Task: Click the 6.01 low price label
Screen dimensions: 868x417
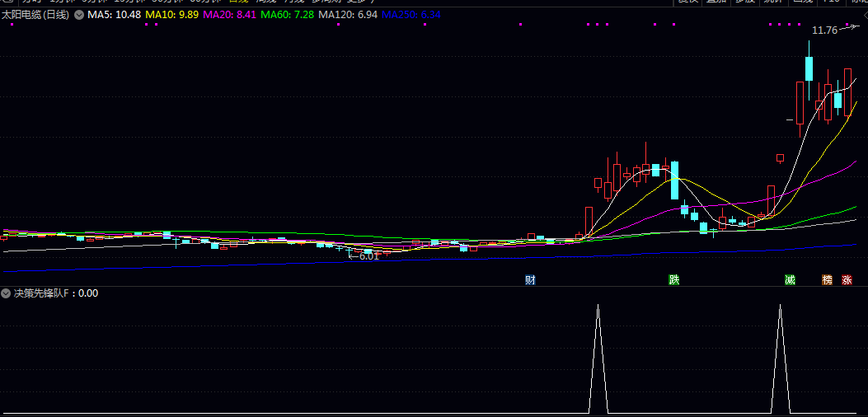Action: pyautogui.click(x=368, y=256)
